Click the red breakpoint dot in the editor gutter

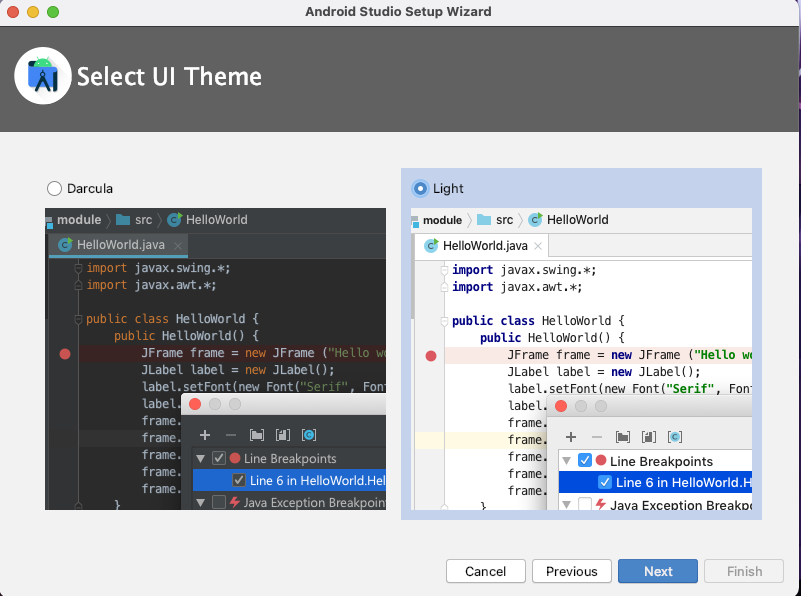click(x=431, y=356)
